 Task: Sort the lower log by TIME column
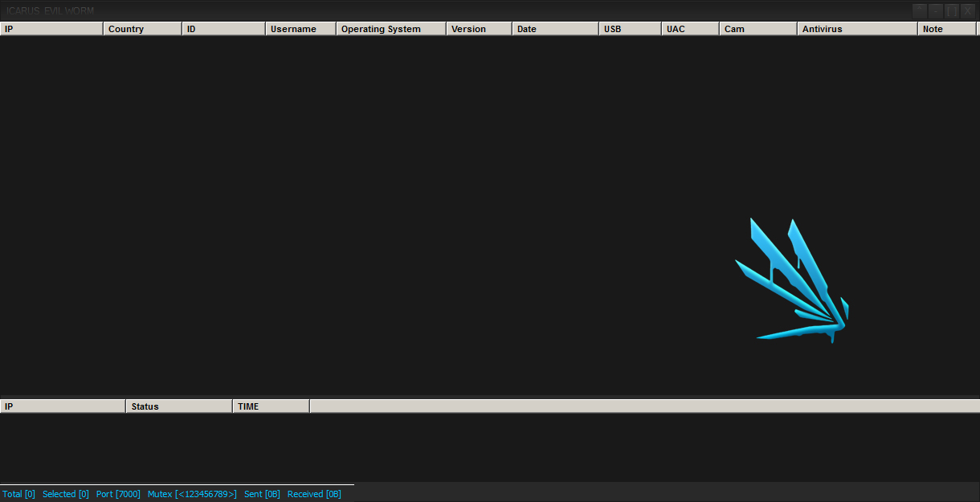point(270,406)
